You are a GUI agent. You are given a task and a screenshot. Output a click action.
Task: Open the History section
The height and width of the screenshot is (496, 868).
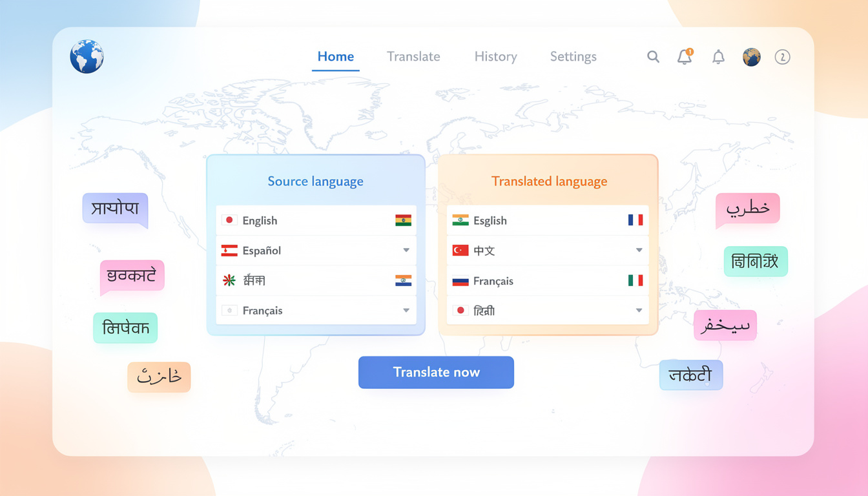pos(495,57)
